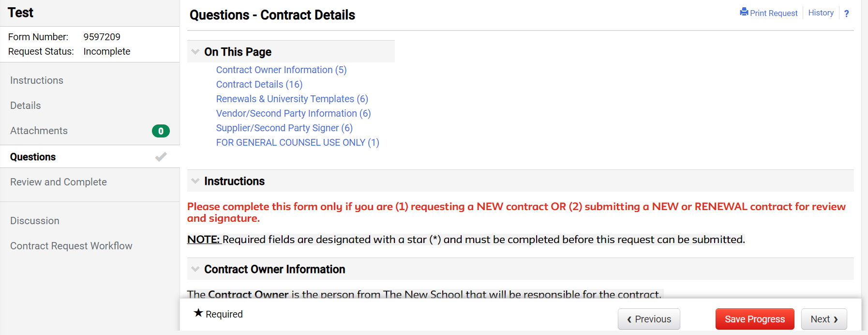868x335 pixels.
Task: Open the History link
Action: click(x=821, y=13)
